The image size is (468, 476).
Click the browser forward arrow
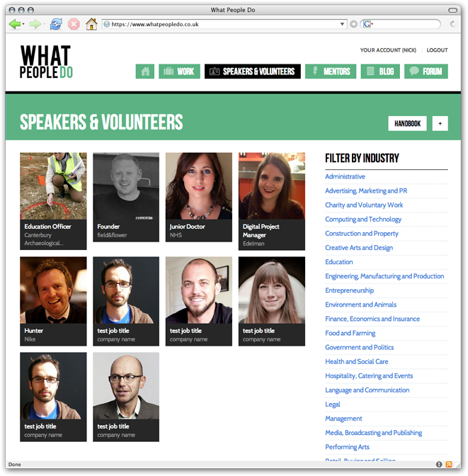(35, 23)
